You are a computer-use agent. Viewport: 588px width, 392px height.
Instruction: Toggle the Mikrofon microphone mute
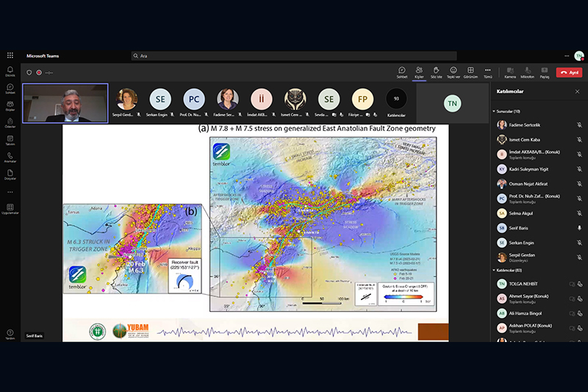[x=527, y=71]
